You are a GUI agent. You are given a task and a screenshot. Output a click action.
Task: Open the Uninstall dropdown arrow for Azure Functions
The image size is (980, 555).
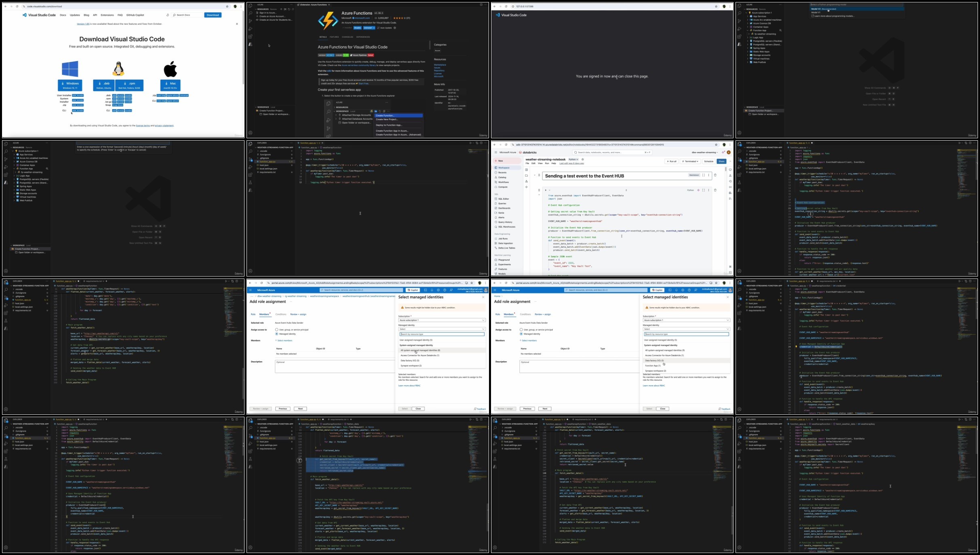tap(374, 28)
